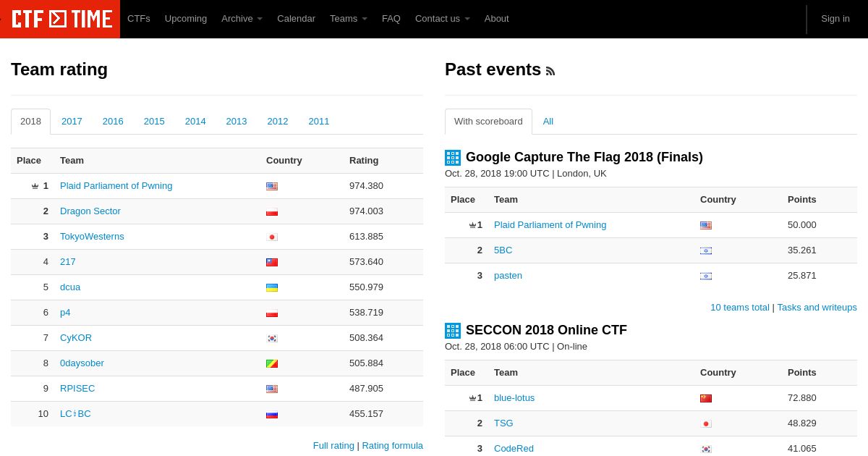Open the Dragon Sector team page
Image resolution: width=868 pixels, height=456 pixels.
pyautogui.click(x=90, y=211)
